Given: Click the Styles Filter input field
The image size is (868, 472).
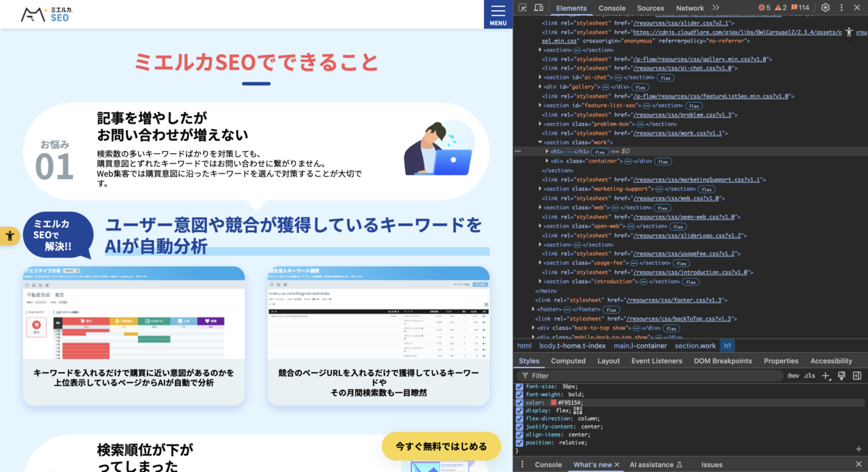Looking at the screenshot, I should click(579, 375).
